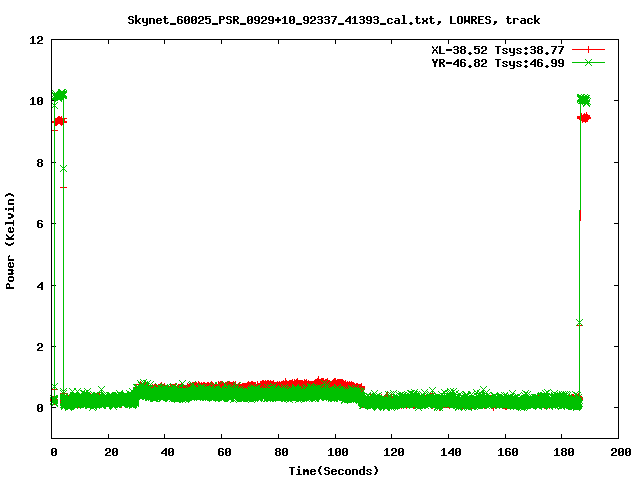Click y-axis tick label 4
Screen dimensions: 640x480
tap(40, 286)
